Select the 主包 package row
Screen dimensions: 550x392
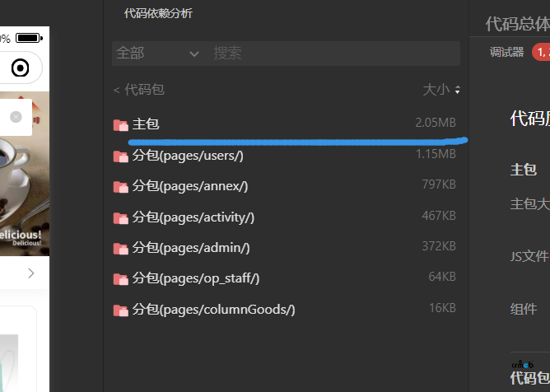[285, 124]
